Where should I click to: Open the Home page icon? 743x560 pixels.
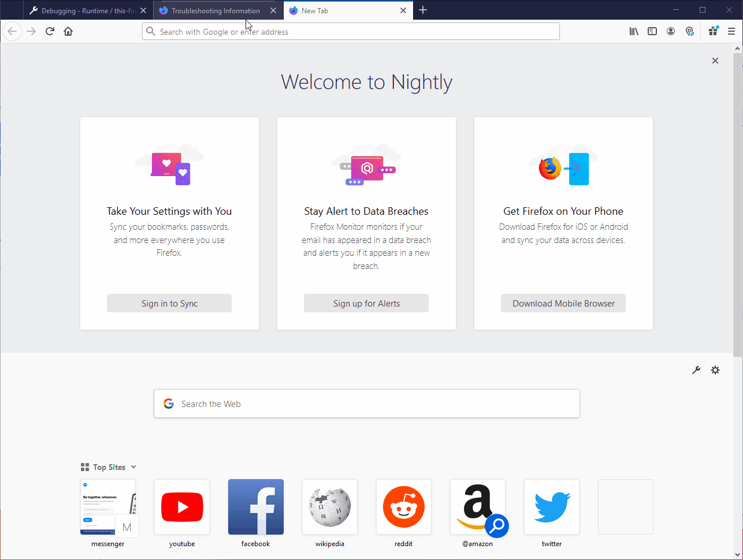[x=68, y=31]
